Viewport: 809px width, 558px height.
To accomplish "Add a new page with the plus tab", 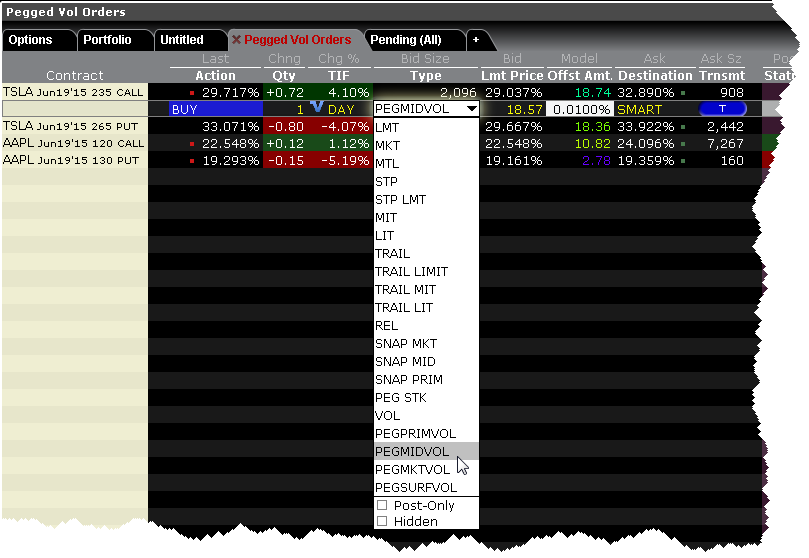I will point(476,40).
